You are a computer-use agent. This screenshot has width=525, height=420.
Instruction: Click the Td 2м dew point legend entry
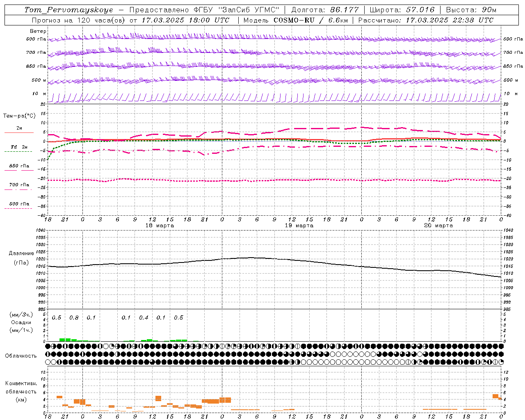pos(19,147)
